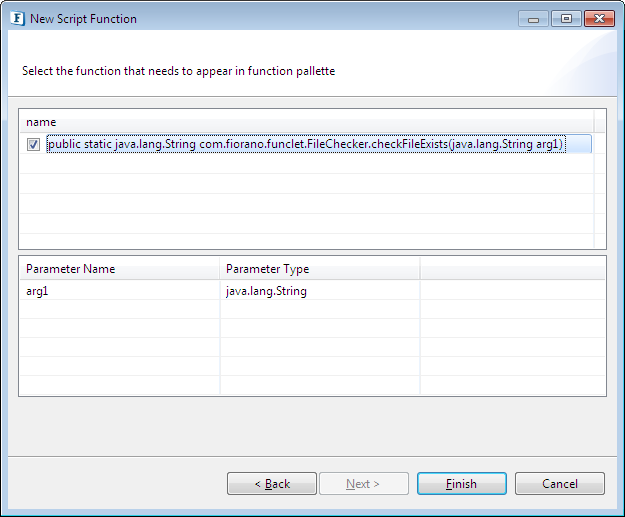Click the instruction text about function pallette
The width and height of the screenshot is (625, 517).
179,71
